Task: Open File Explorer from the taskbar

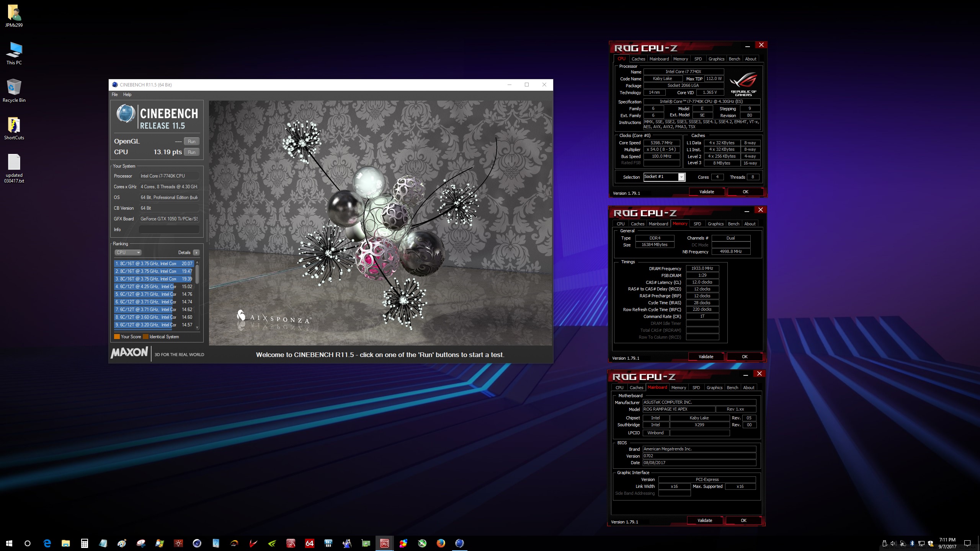Action: pyautogui.click(x=66, y=543)
